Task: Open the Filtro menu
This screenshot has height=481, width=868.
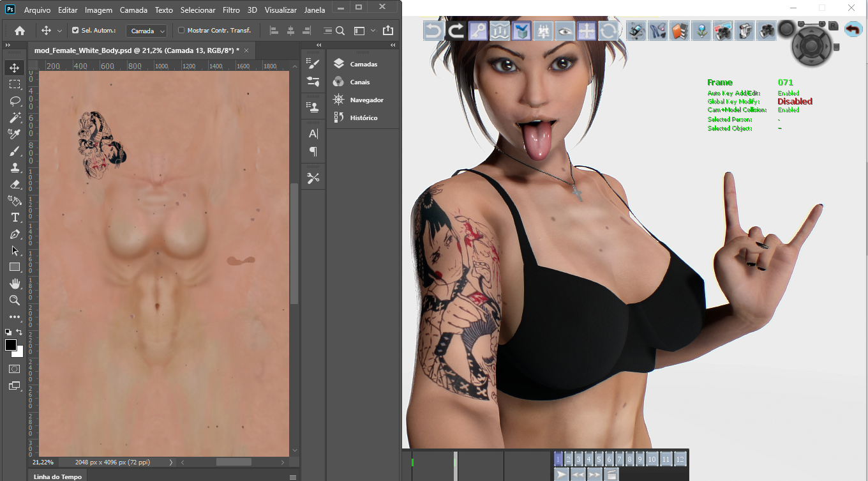Action: click(231, 10)
